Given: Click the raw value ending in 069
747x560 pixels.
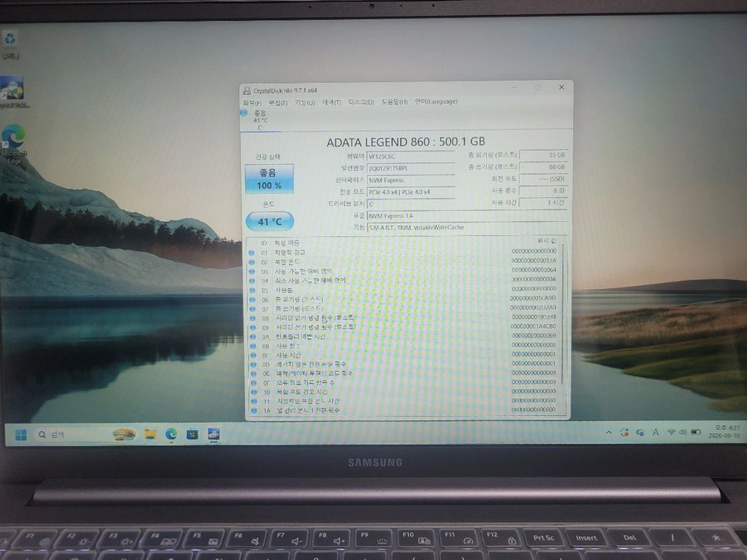Looking at the screenshot, I should click(533, 336).
